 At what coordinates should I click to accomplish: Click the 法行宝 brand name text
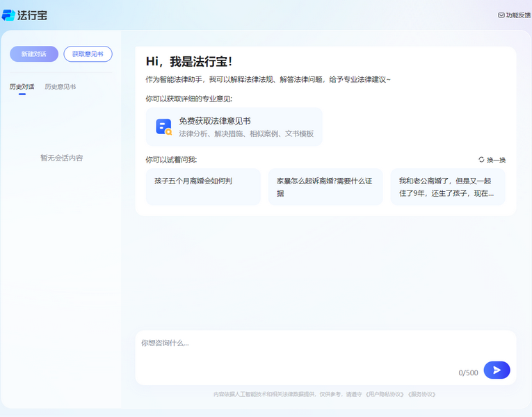click(33, 15)
